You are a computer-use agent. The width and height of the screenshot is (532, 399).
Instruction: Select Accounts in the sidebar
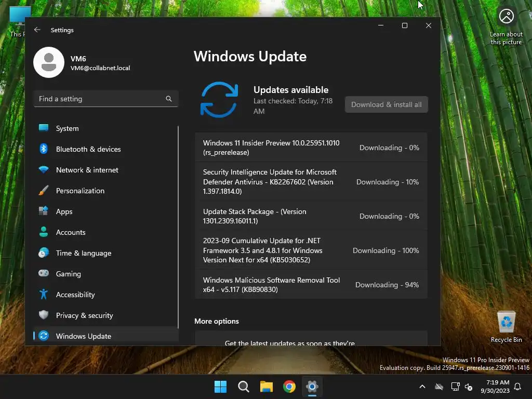(x=105, y=232)
